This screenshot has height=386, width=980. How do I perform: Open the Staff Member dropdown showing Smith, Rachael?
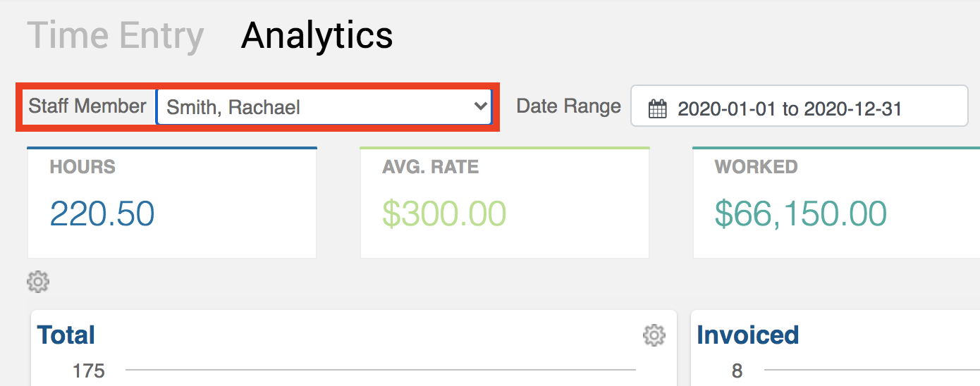324,107
